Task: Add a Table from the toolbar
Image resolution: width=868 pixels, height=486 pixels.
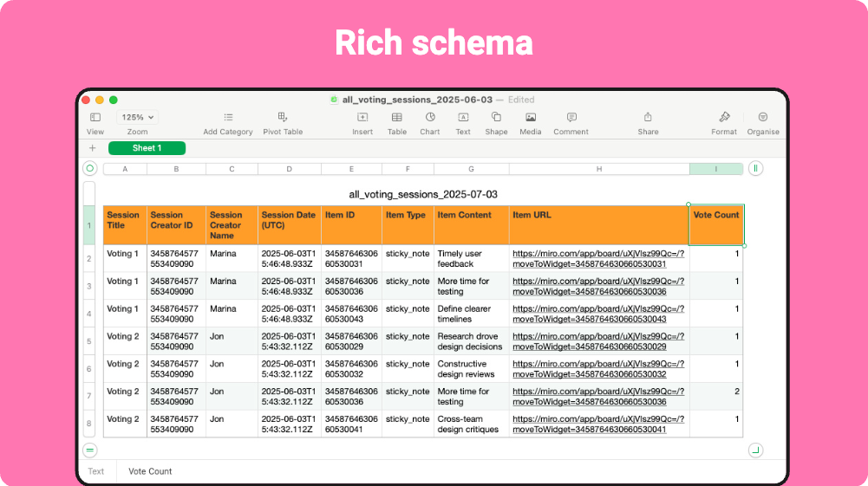Action: [x=397, y=117]
